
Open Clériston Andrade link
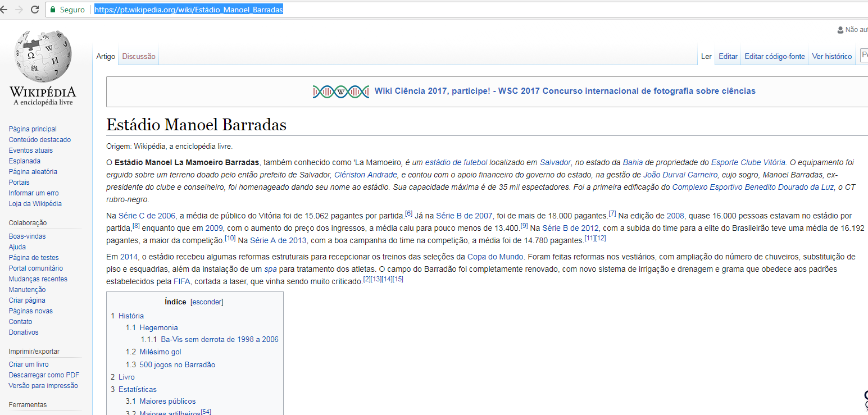366,175
